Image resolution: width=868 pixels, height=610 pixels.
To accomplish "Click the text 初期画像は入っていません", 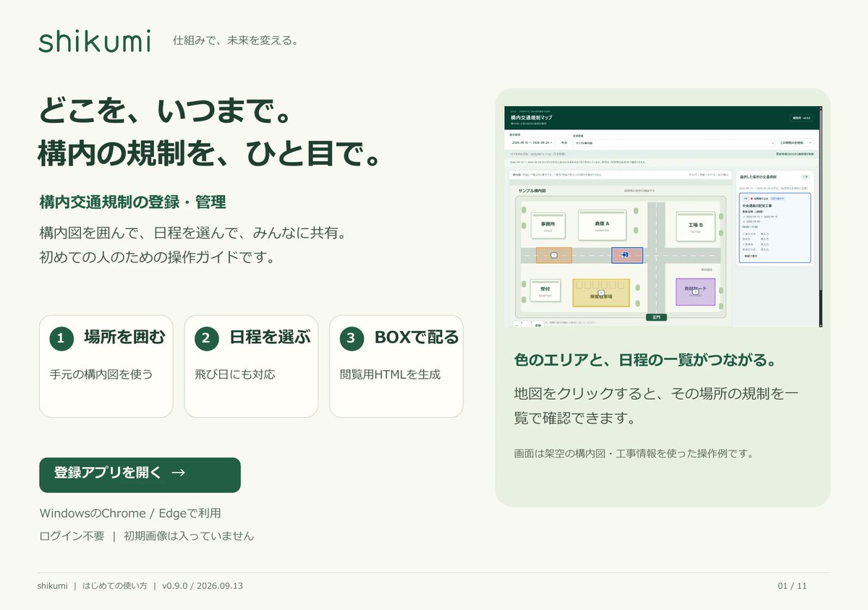I will click(189, 536).
